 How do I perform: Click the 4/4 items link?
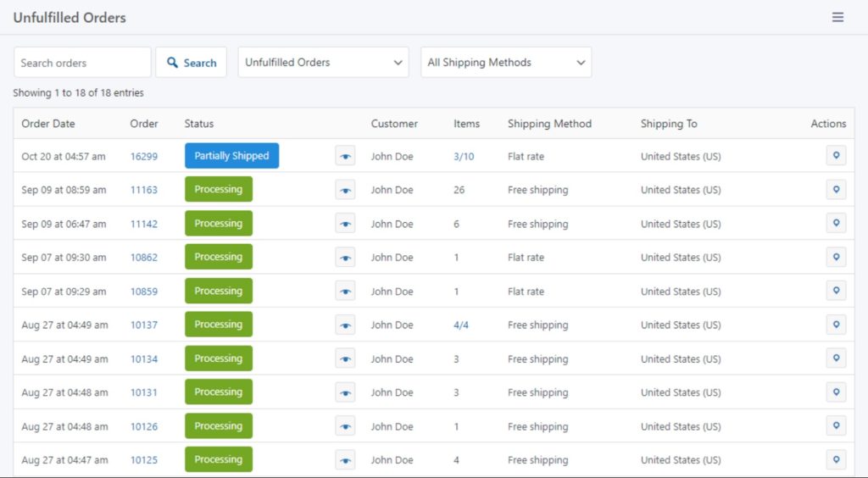tap(461, 325)
